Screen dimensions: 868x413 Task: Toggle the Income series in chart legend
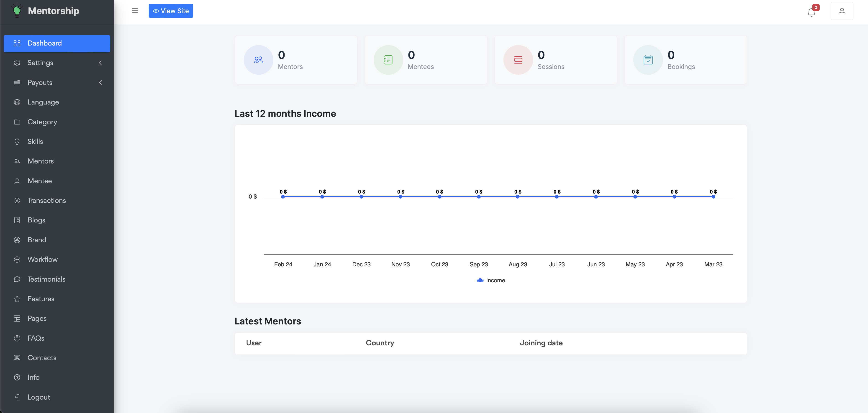tap(490, 280)
